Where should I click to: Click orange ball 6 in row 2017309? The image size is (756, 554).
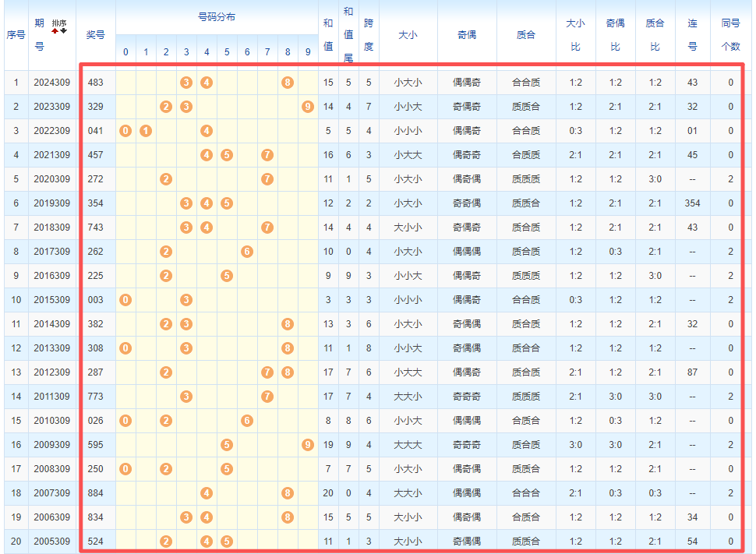(247, 251)
